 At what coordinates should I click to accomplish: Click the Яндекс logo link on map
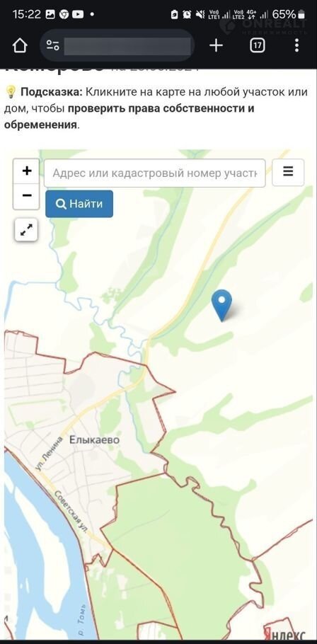pos(284,633)
